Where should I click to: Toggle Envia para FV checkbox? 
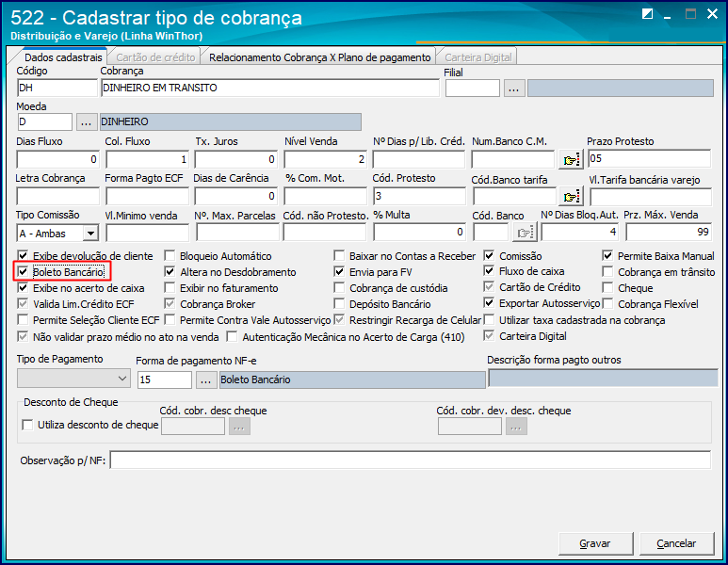[339, 271]
